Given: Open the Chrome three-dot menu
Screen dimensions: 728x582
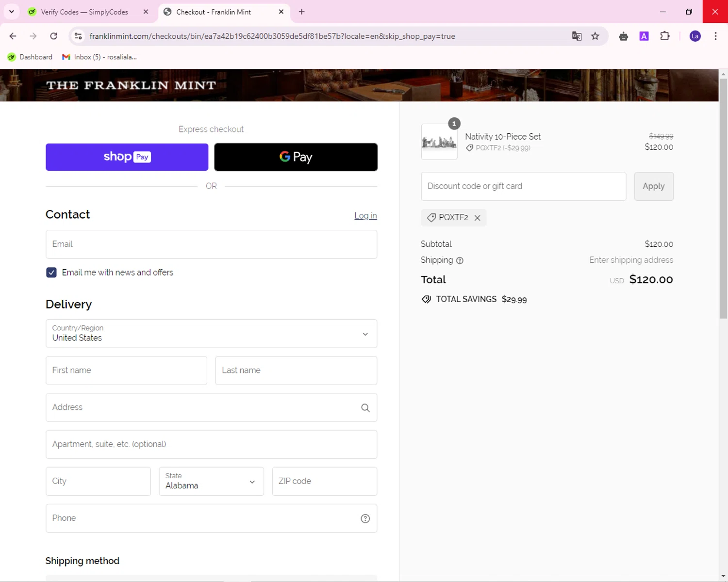Looking at the screenshot, I should (x=715, y=36).
